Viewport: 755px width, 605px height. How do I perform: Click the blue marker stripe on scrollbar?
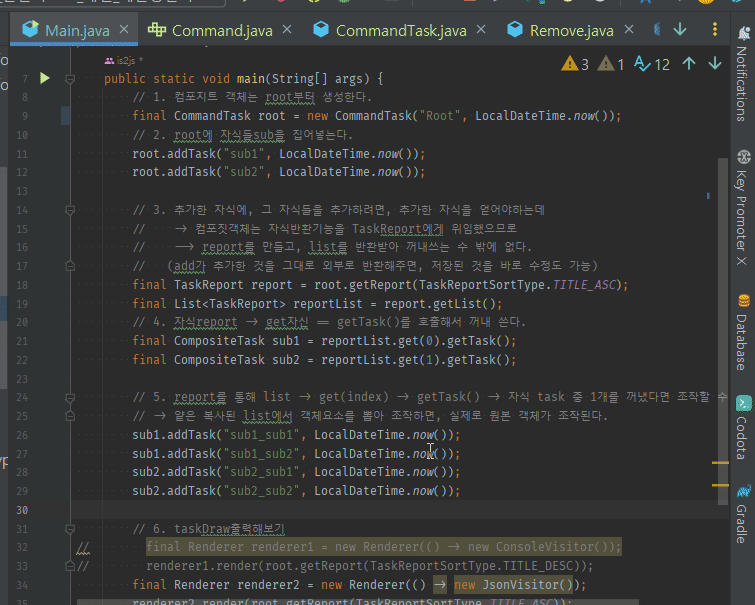coord(708,196)
